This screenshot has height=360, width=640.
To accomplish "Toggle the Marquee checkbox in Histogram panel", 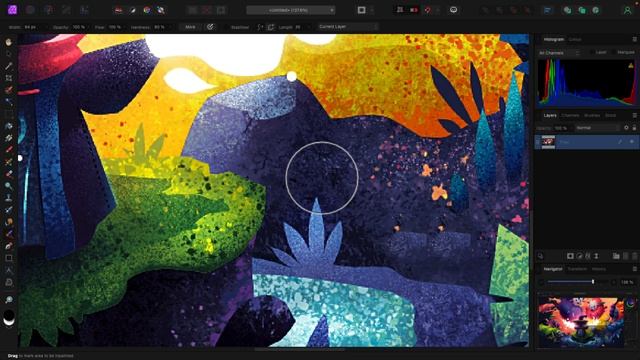I will (614, 53).
